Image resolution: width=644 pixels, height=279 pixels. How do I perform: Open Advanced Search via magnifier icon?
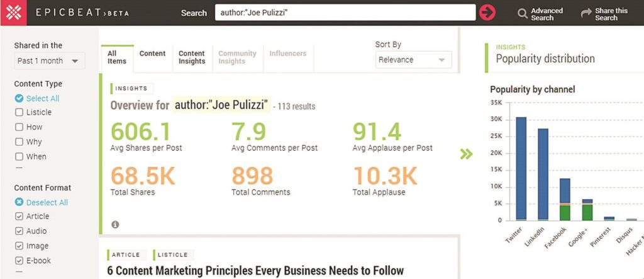pyautogui.click(x=523, y=14)
